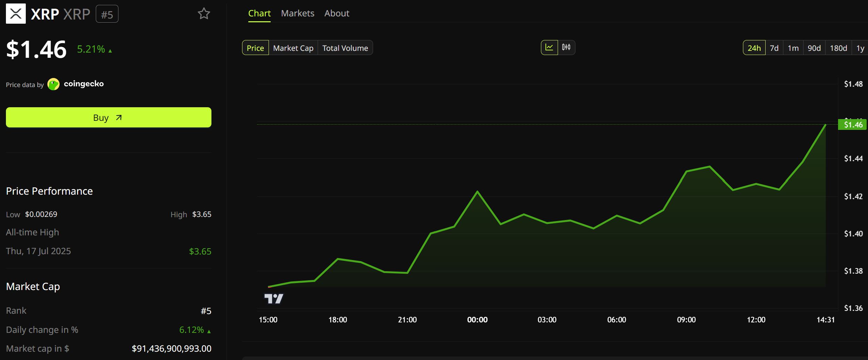Click the Market cap in $ label
868x360 pixels.
coord(38,349)
